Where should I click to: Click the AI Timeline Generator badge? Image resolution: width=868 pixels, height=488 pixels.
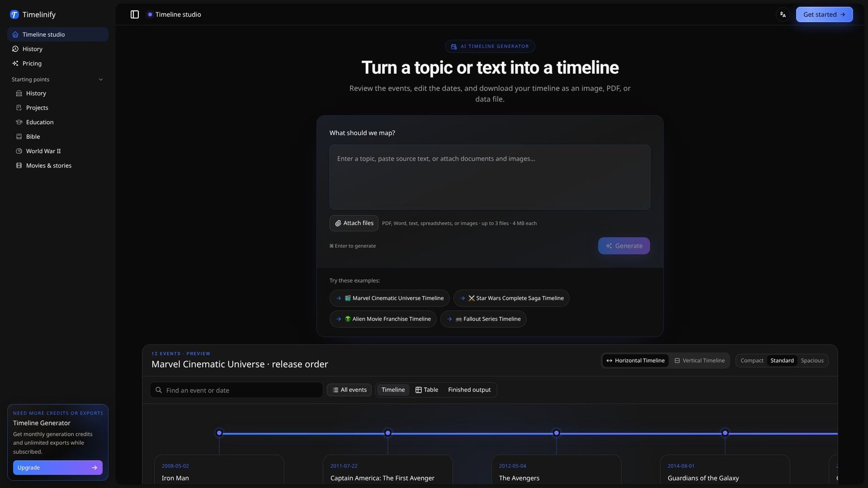[x=490, y=47]
